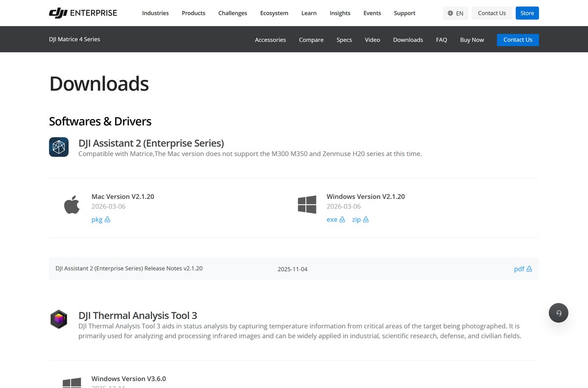Click the blue Contact Us button in subnav
Screen dimensions: 588x388
pos(518,40)
